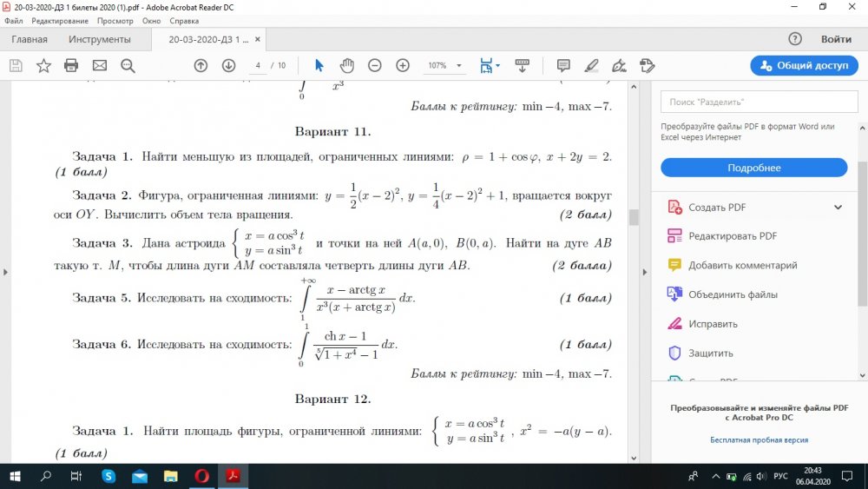Select the hand pan tool
This screenshot has height=489, width=868.
pos(346,65)
